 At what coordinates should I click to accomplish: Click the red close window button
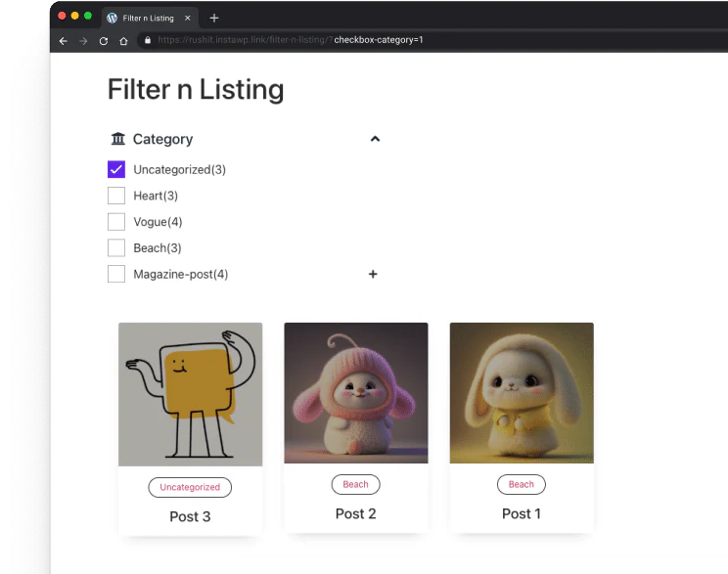(x=62, y=16)
